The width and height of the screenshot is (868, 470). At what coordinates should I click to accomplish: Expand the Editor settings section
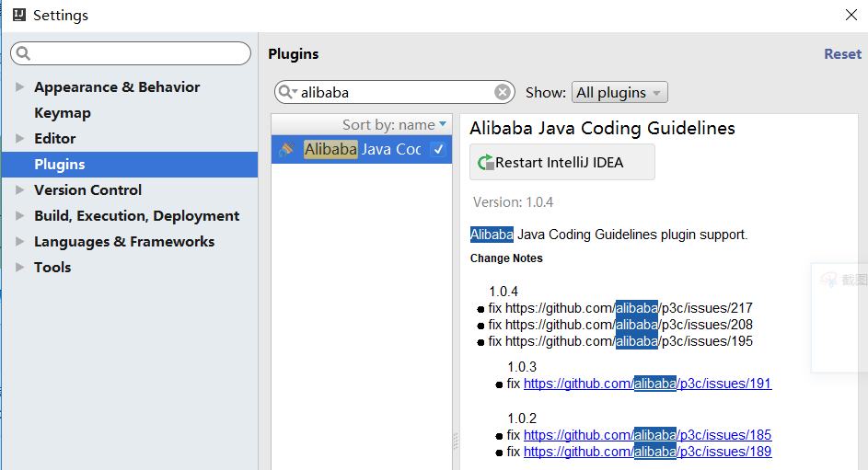pos(20,138)
